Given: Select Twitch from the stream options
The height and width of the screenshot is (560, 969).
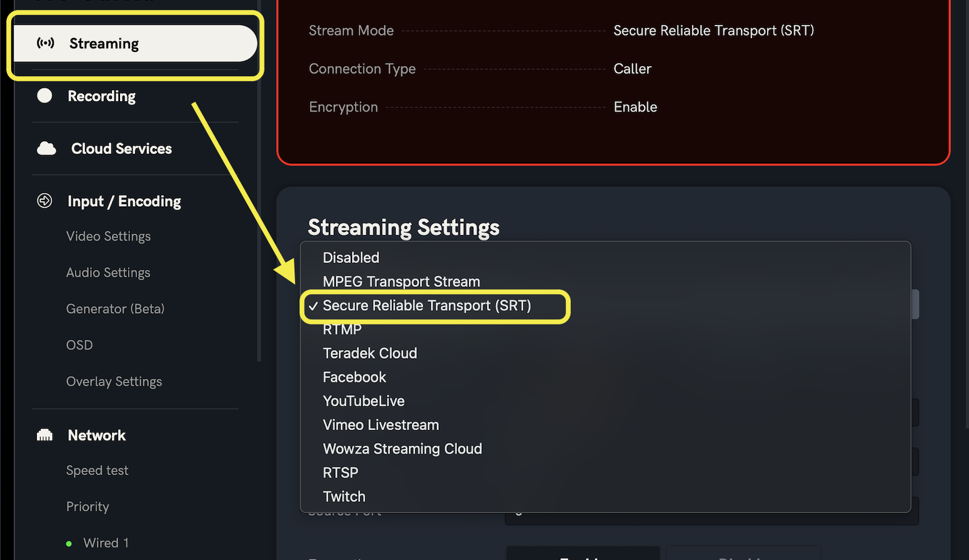Looking at the screenshot, I should (343, 496).
